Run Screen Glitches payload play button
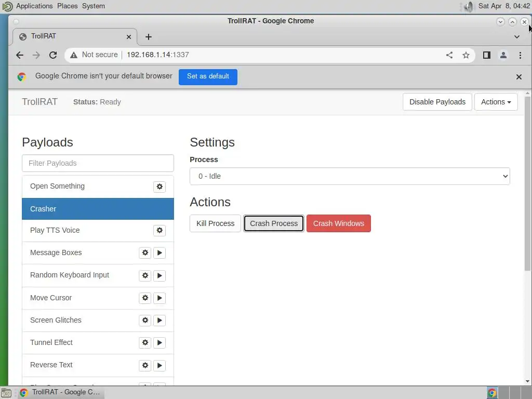 (x=159, y=320)
